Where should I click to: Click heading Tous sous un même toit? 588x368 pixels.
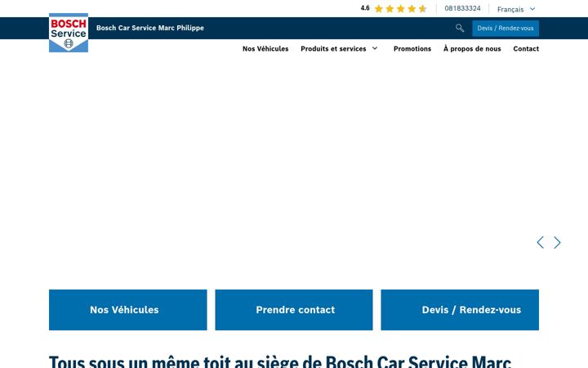pos(280,361)
